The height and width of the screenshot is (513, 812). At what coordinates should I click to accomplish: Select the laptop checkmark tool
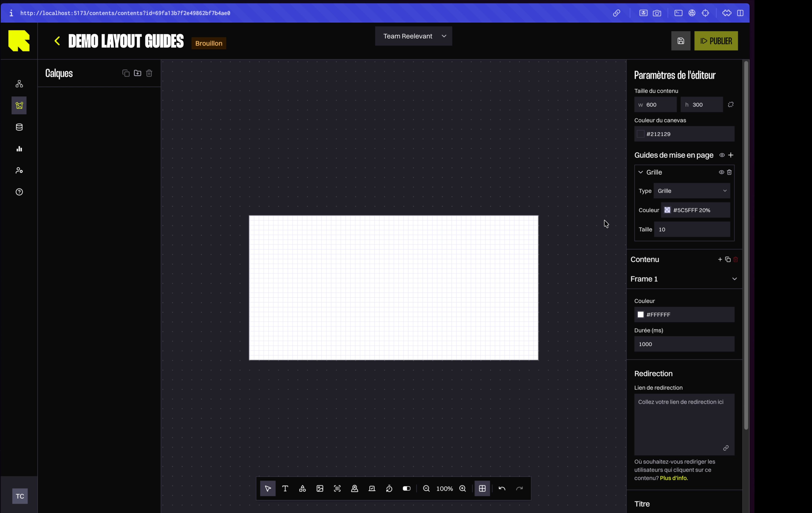coord(372,488)
